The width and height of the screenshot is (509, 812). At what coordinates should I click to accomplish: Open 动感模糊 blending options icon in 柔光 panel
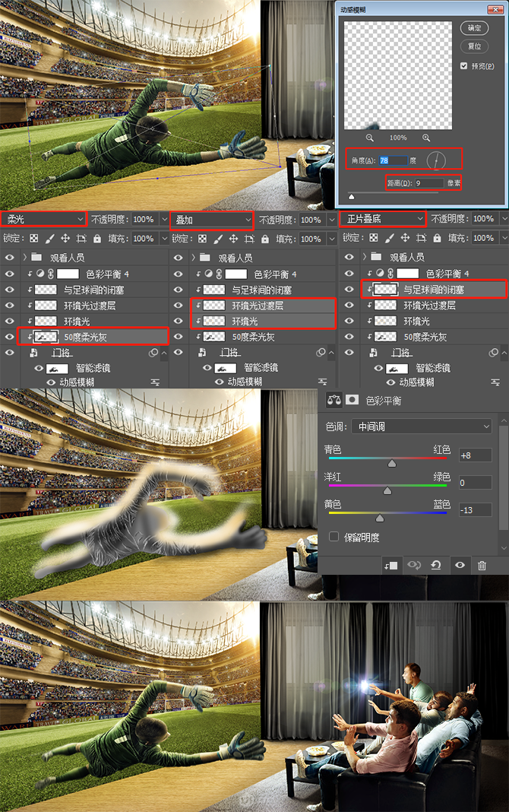155,382
